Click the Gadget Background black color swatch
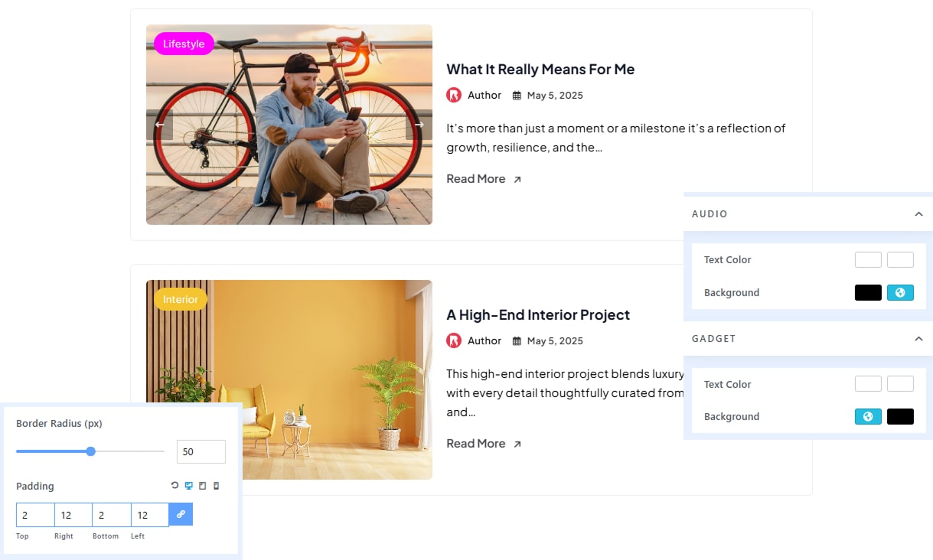933x560 pixels. coord(900,416)
